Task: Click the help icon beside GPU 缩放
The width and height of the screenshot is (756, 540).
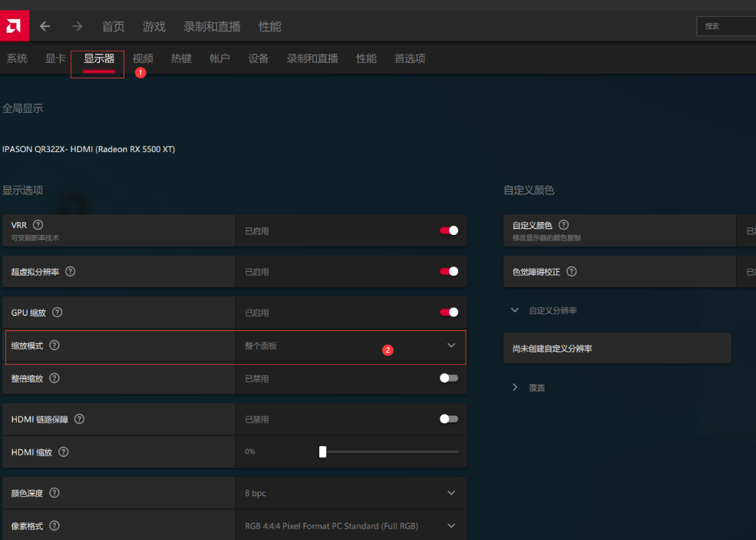Action: (58, 313)
